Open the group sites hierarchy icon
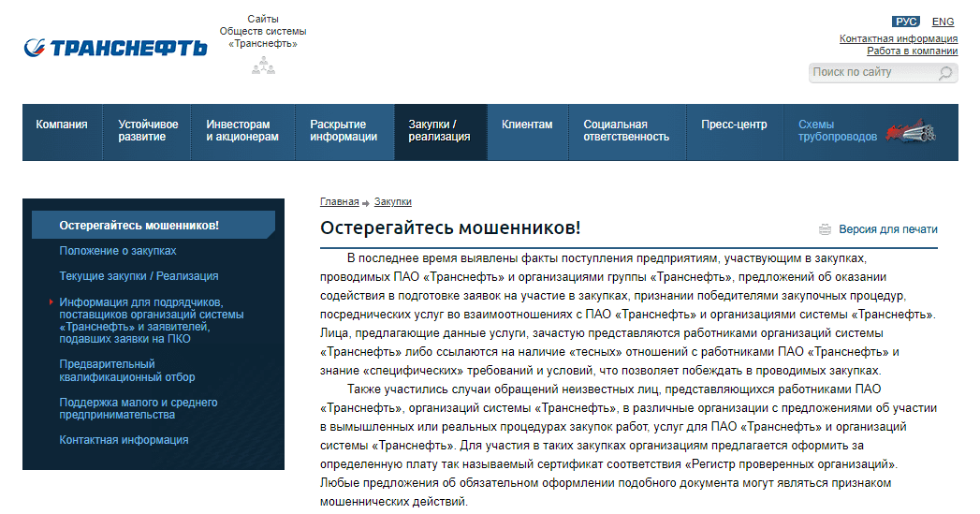Image resolution: width=980 pixels, height=514 pixels. click(x=263, y=66)
